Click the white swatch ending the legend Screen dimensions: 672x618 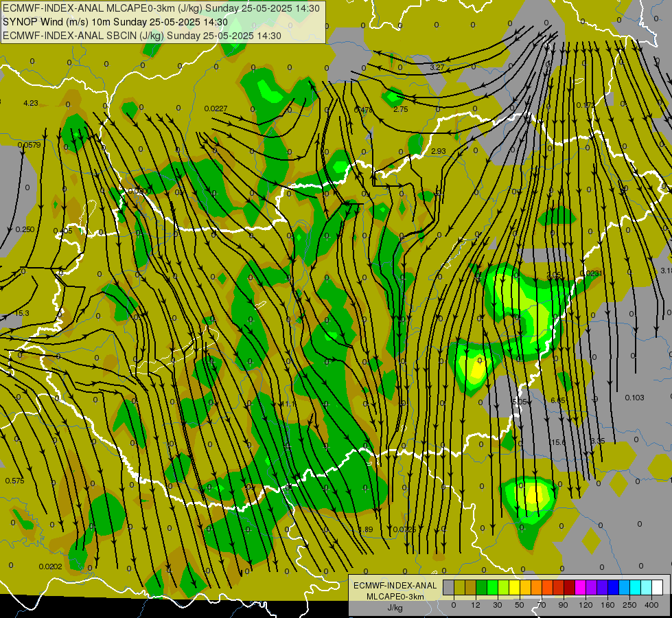(x=658, y=587)
